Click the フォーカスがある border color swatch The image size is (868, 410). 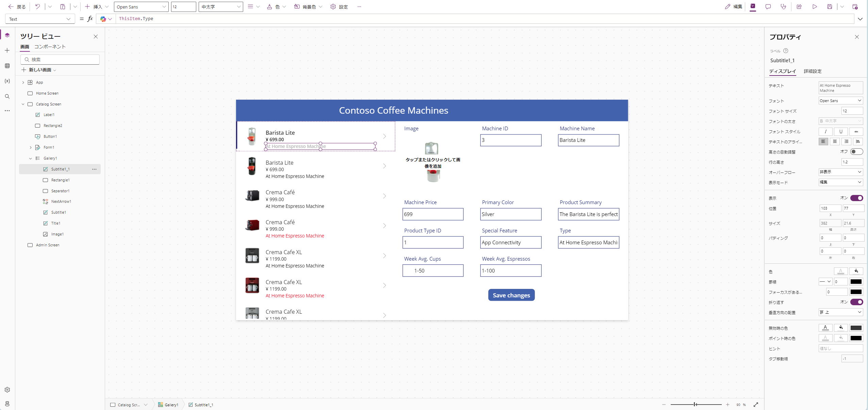(x=856, y=292)
